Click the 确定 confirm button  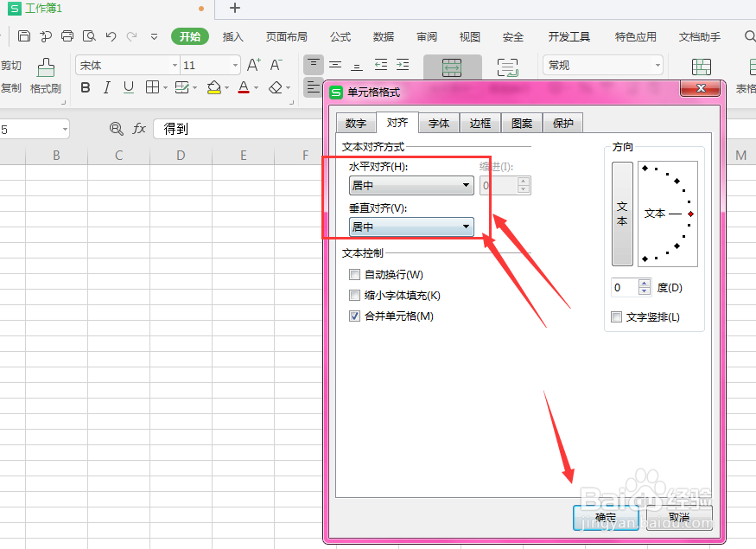[606, 518]
